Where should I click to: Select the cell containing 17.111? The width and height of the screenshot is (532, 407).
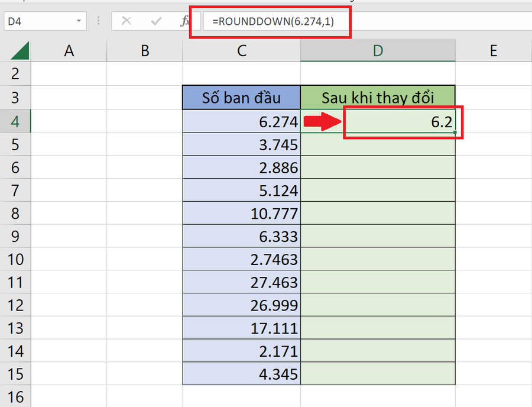coord(242,328)
